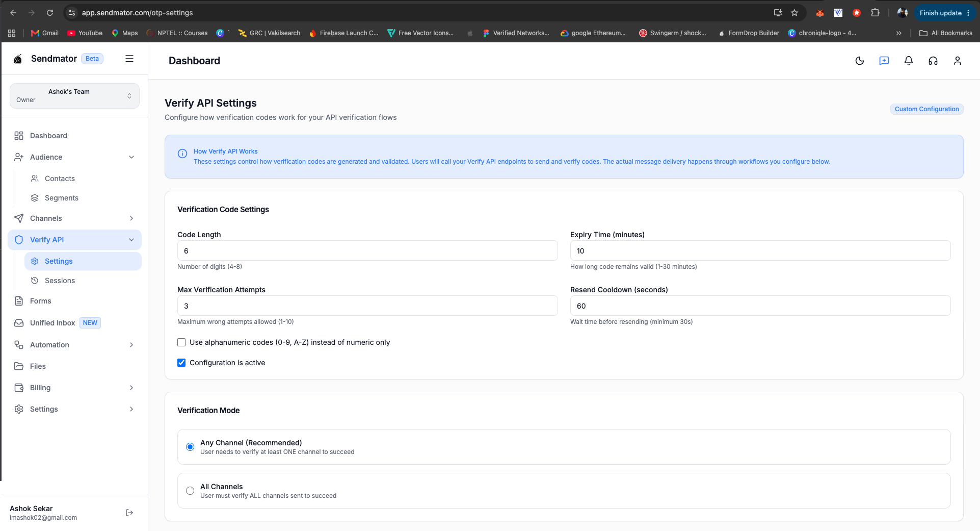Open Maps bookmark
This screenshot has width=980, height=531.
tap(125, 33)
